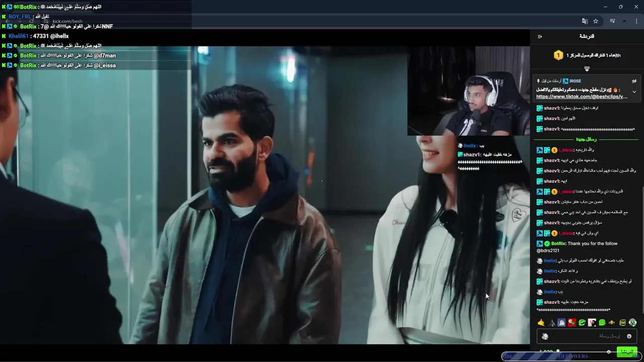Click the browser extension icon beside menu
Viewport: 644px width, 362px height.
[x=624, y=21]
